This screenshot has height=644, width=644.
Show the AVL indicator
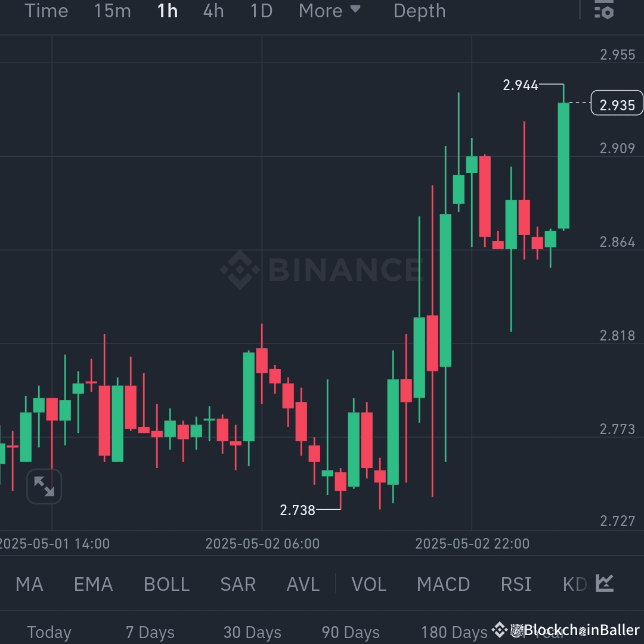[302, 584]
